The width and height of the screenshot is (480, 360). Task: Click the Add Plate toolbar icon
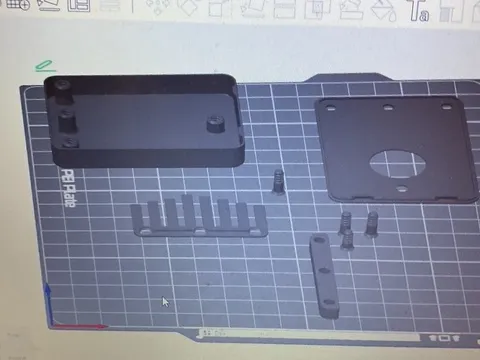[x=18, y=4]
